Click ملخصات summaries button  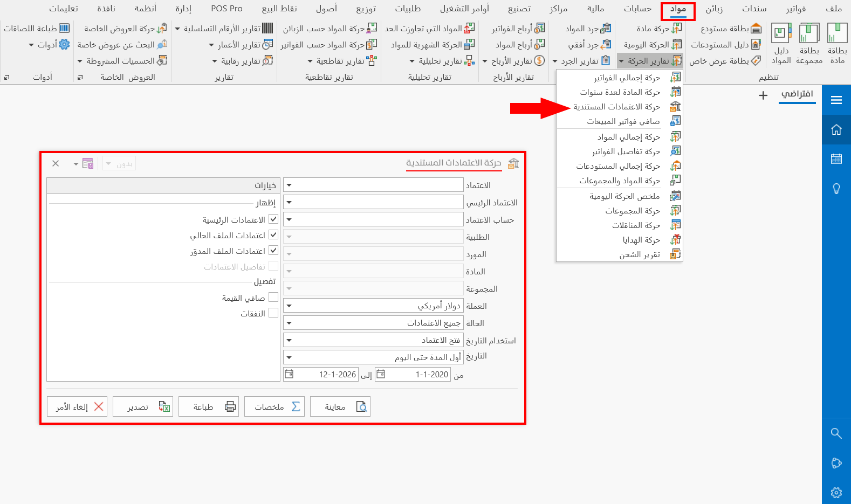pos(274,406)
